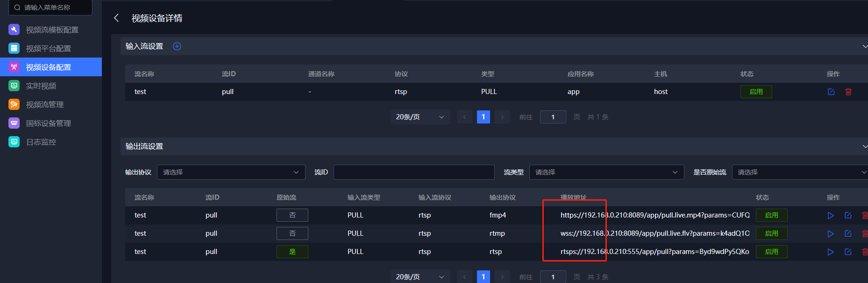Click 原始流 是 tag on rtsp row
Screen dimensions: 868x283
292,252
